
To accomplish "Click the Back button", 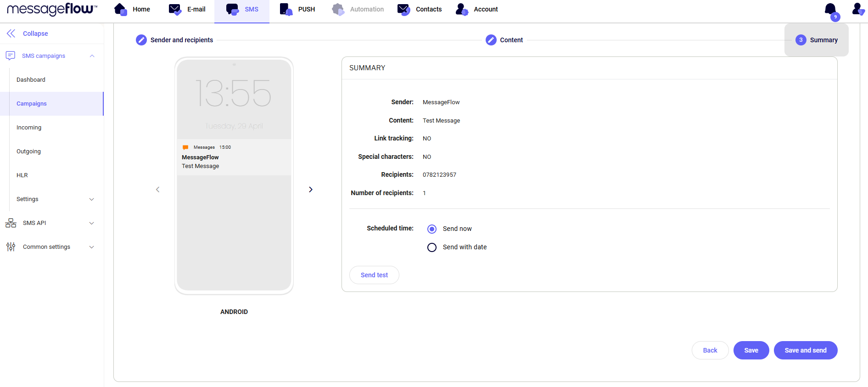I will tap(710, 350).
